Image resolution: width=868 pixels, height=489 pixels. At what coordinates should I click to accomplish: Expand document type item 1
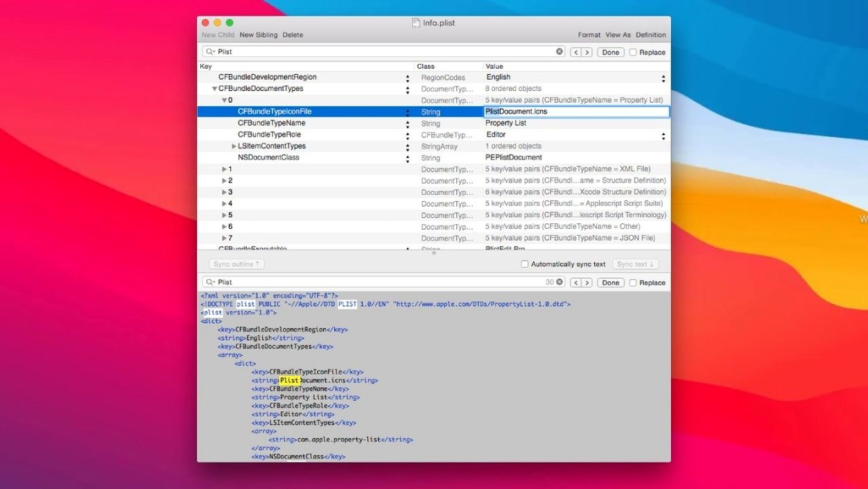(x=224, y=169)
